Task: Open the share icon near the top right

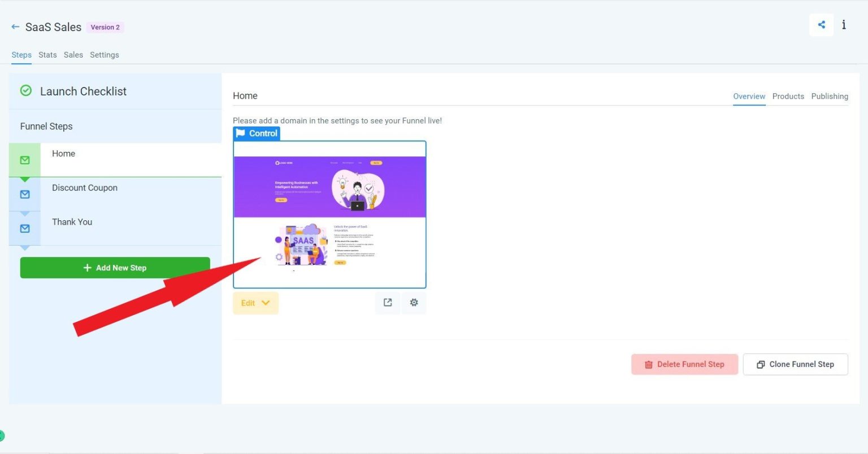Action: pos(821,25)
